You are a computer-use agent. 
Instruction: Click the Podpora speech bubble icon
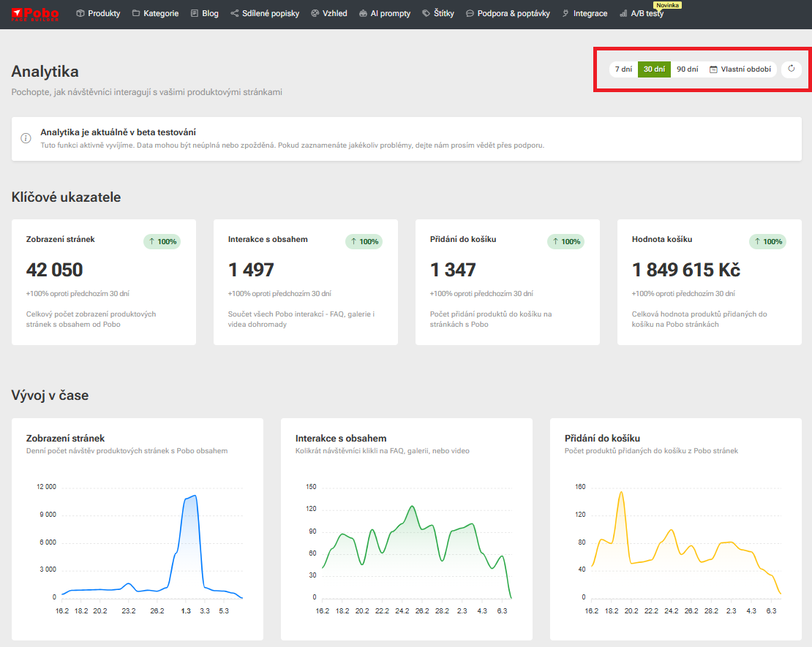(x=470, y=13)
